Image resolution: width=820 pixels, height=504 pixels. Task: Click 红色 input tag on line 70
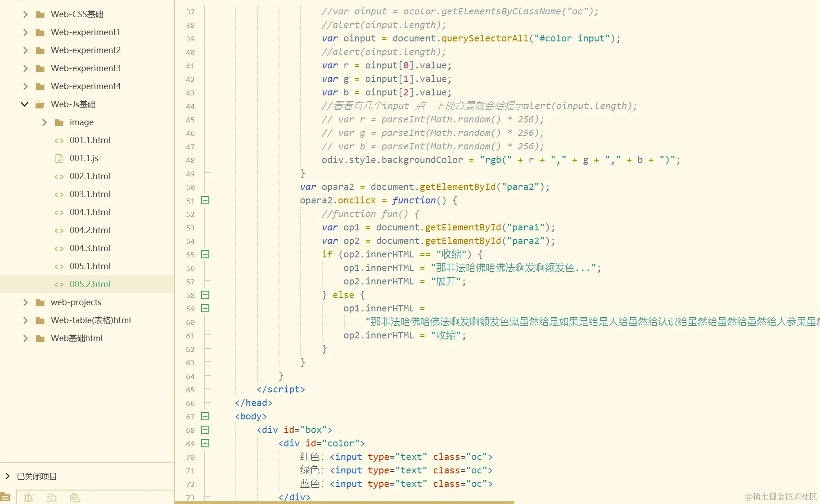click(x=411, y=457)
